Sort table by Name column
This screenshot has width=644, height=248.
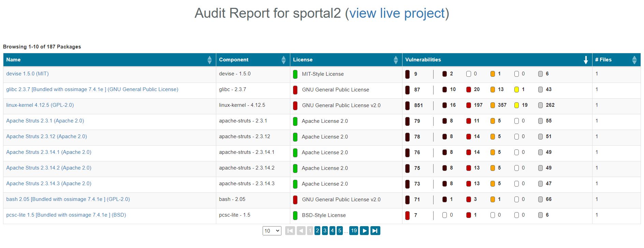209,60
